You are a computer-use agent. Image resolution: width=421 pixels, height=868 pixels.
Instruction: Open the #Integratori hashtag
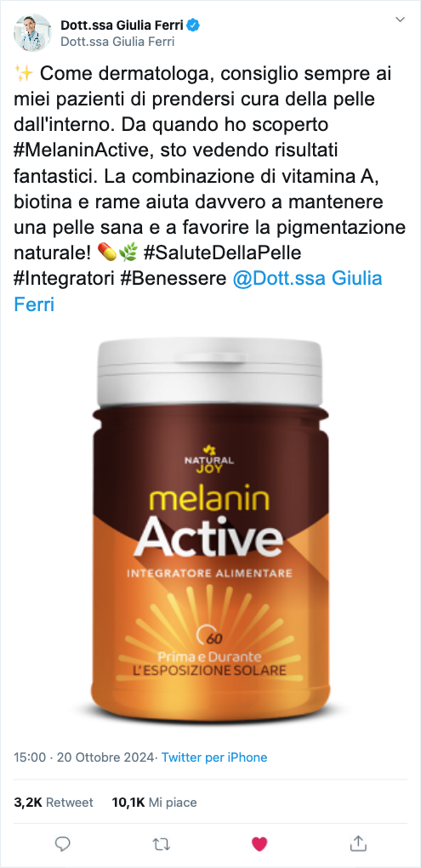point(63,278)
